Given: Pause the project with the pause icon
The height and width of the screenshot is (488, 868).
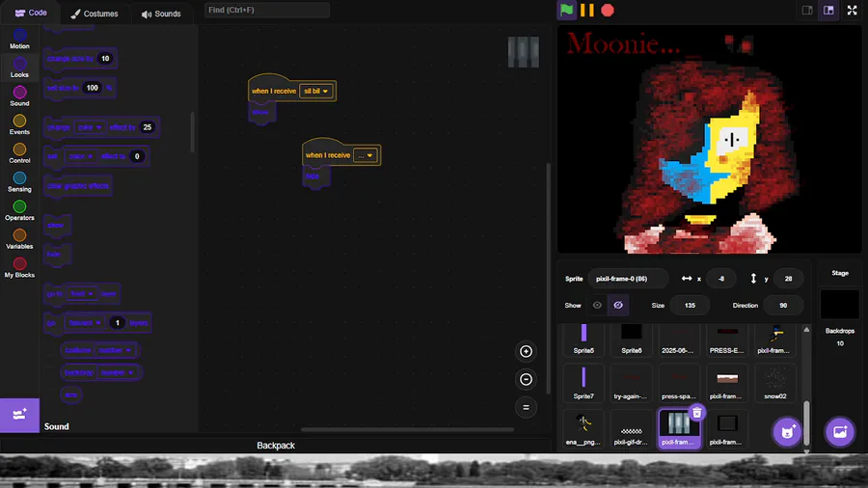Looking at the screenshot, I should coord(586,10).
